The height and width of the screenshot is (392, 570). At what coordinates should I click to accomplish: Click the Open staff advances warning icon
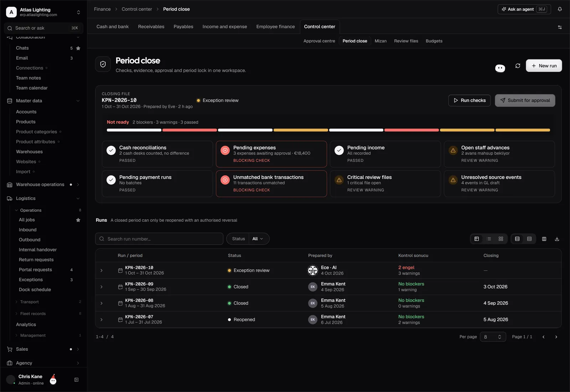click(x=453, y=150)
